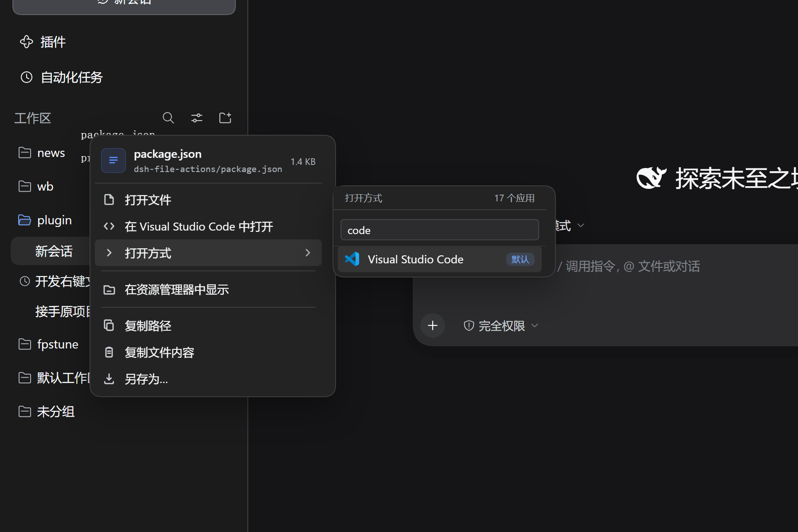
Task: Select 新会话 under plugin
Action: pyautogui.click(x=54, y=251)
